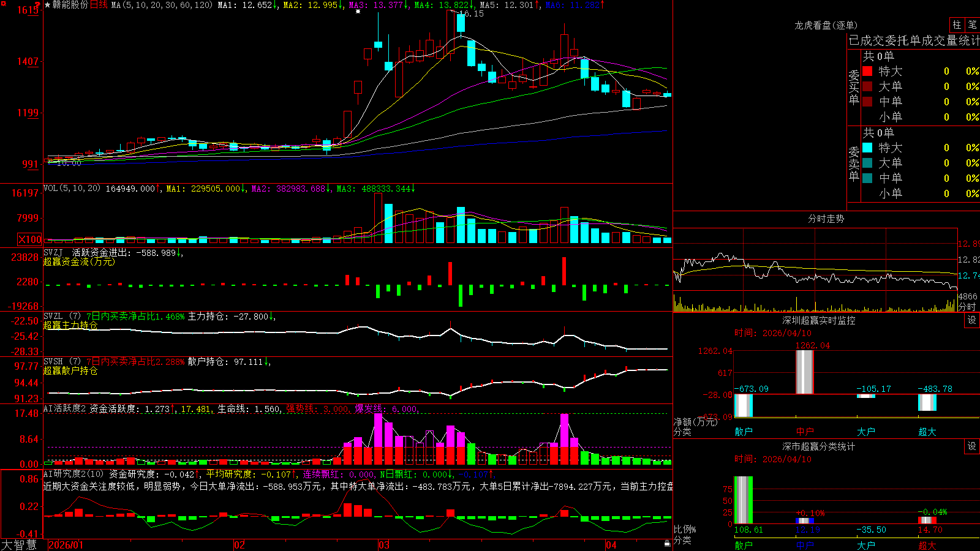Viewport: 980px width, 551px height.
Task: Click the 时间: 2026/04/10 in 深市超赢分类统计
Action: (x=772, y=459)
